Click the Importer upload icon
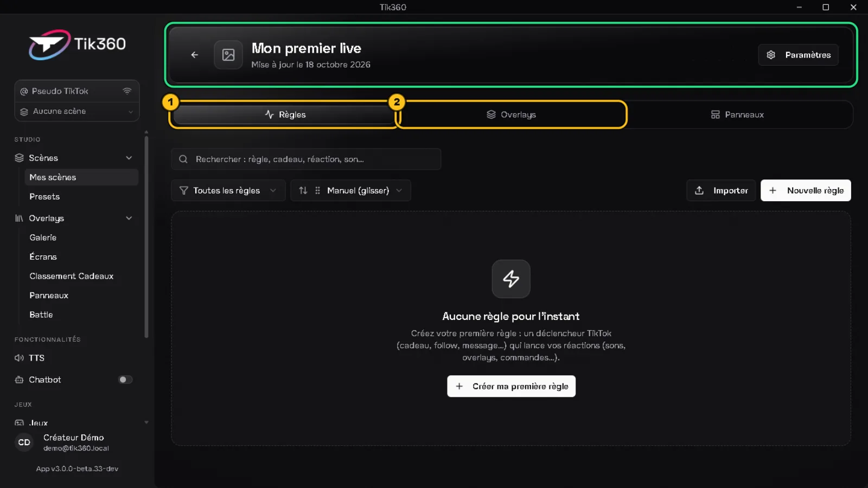 (x=699, y=190)
